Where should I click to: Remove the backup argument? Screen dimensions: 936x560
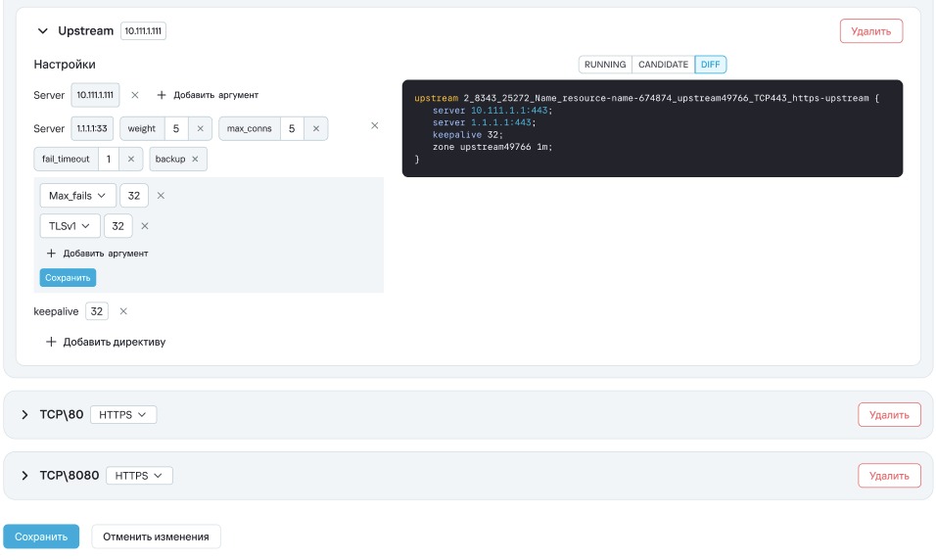195,159
